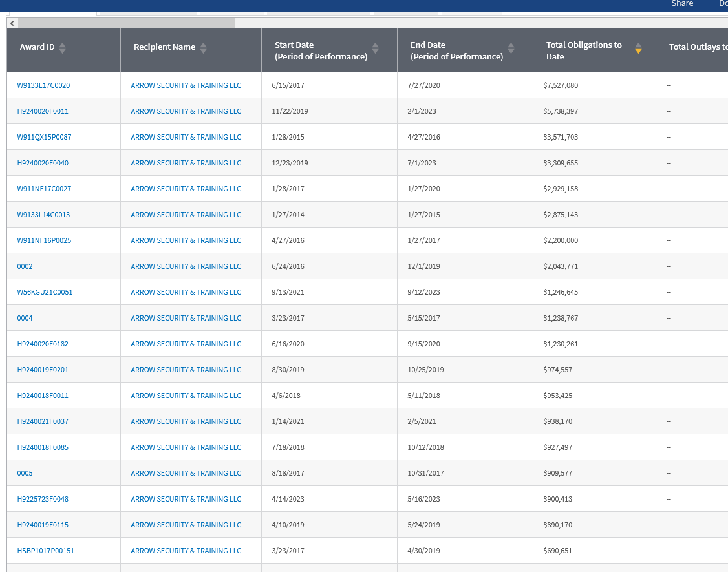Open recipient link in H9225723F0048 row
The image size is (728, 572).
click(x=186, y=499)
